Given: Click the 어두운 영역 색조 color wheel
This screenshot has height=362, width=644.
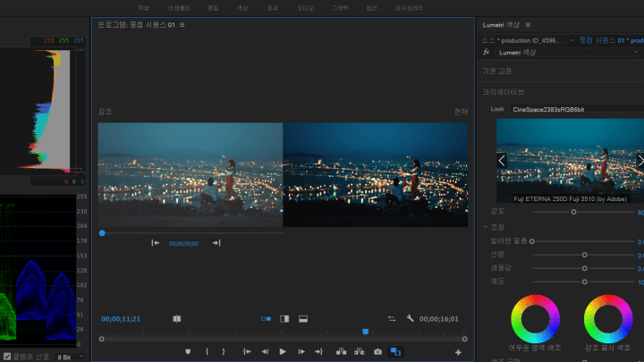Looking at the screenshot, I should coord(535,319).
